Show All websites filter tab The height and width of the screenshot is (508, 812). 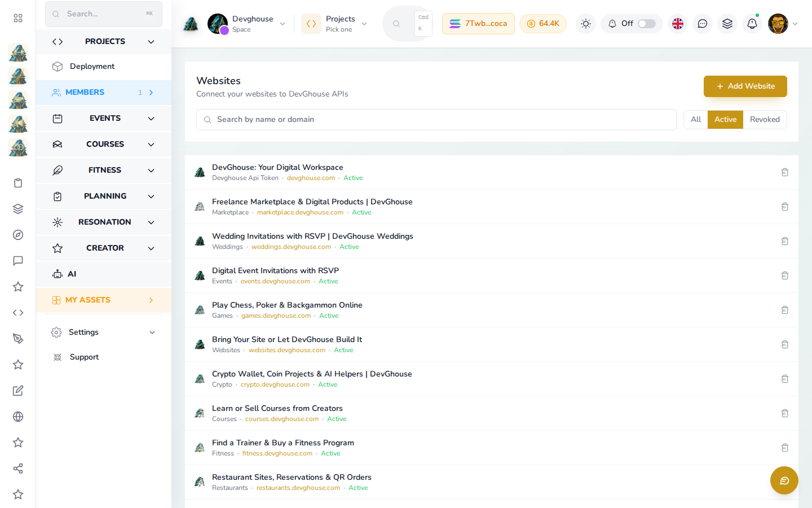[x=696, y=120]
